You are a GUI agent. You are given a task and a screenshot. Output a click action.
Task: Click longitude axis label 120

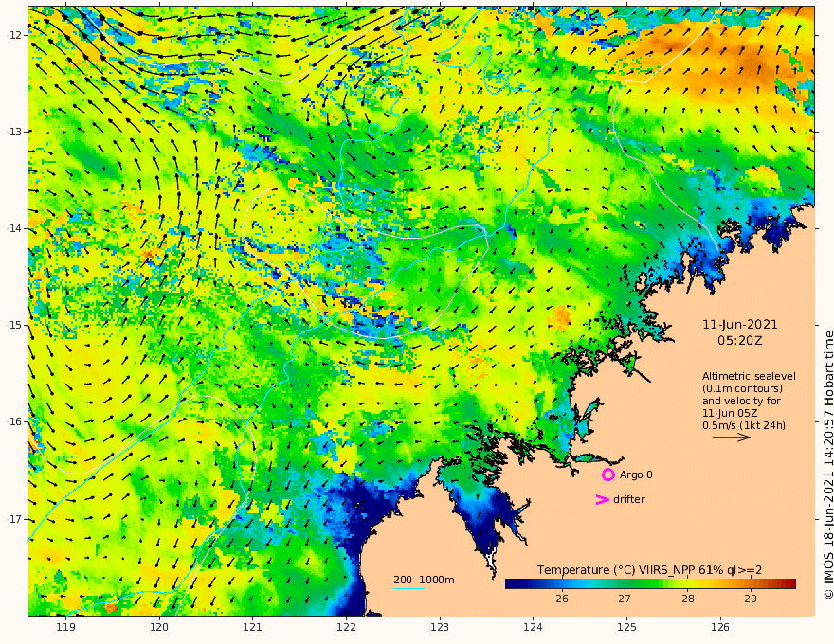(159, 627)
